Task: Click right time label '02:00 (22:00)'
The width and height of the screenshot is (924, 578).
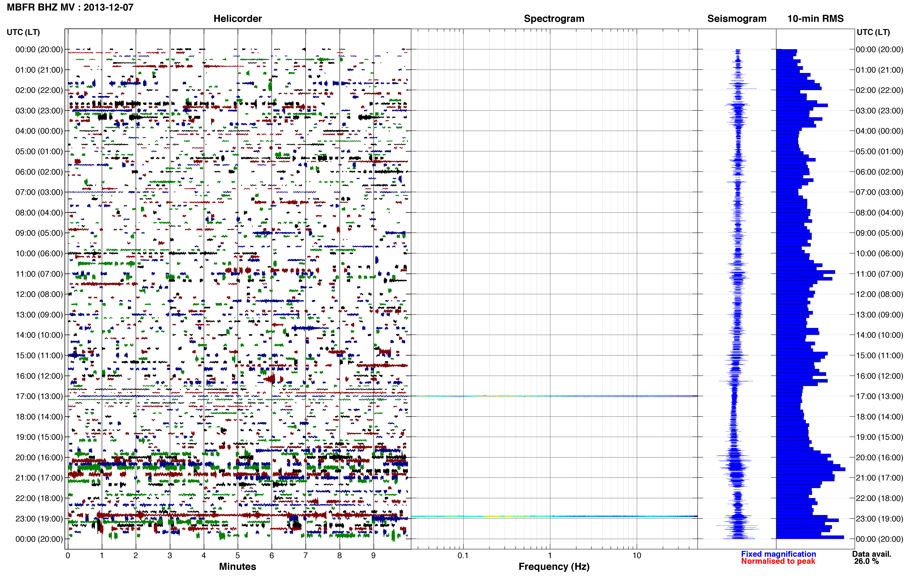Action: pos(879,90)
